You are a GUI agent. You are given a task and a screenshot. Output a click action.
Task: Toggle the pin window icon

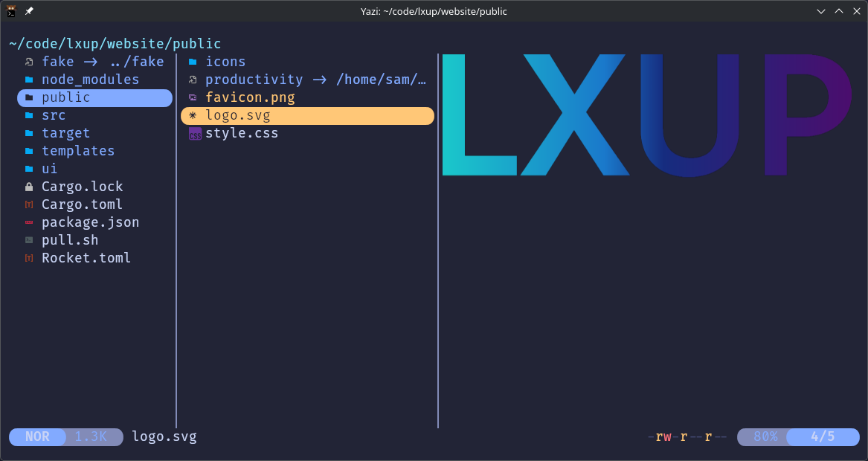click(x=29, y=11)
